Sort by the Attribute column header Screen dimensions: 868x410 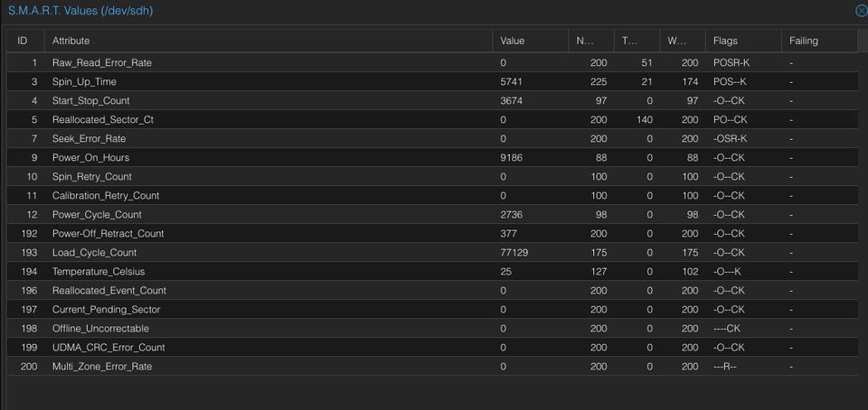pos(268,41)
